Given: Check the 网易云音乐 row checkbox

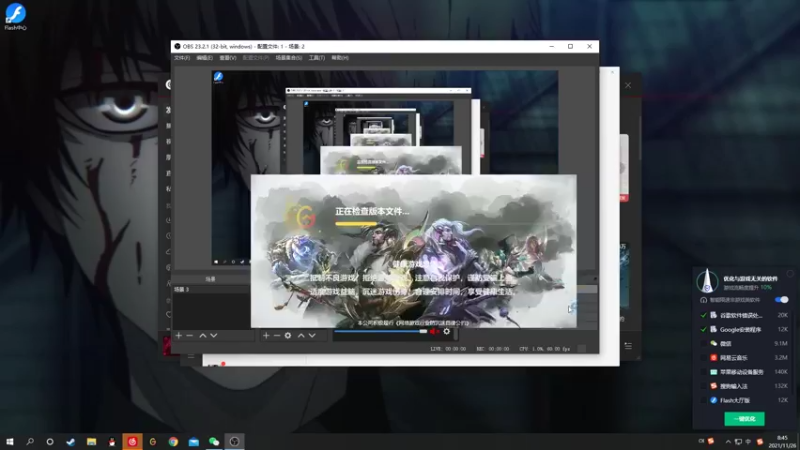Looking at the screenshot, I should (704, 358).
